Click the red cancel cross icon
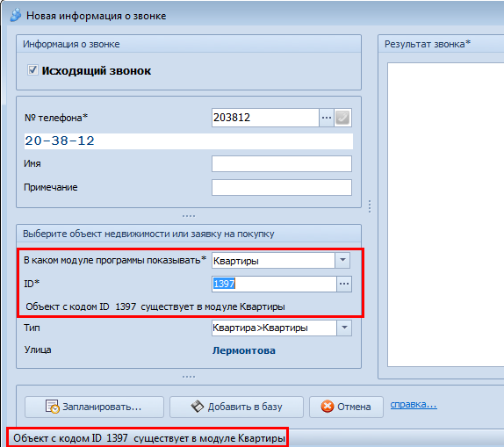Viewport: 504px width, 447px height. (328, 407)
